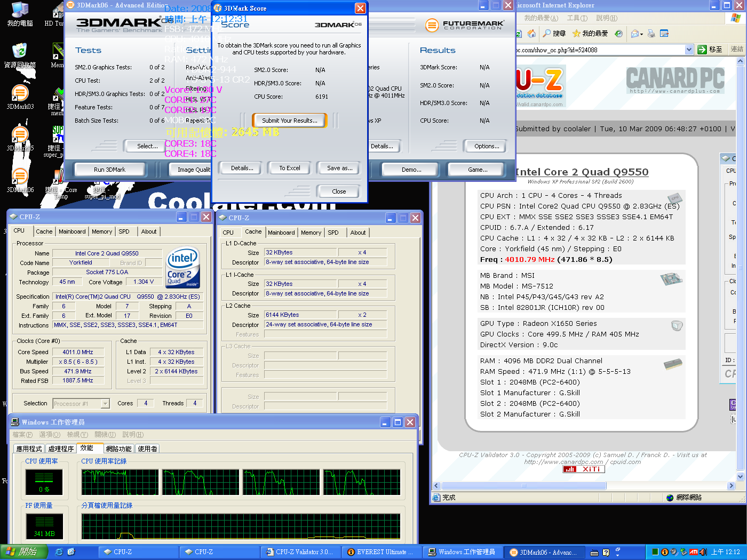The height and width of the screenshot is (560, 747).
Task: Open 說明(H) menu in Internet Explorer
Action: tap(607, 18)
